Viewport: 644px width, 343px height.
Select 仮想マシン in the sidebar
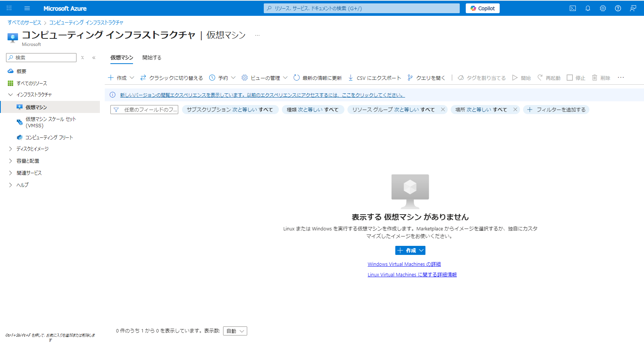pos(50,107)
